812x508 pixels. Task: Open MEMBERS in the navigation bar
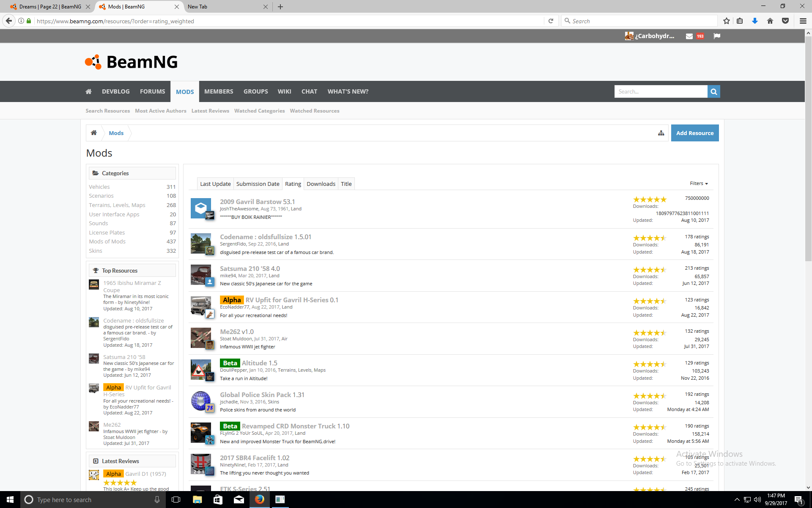tap(219, 91)
